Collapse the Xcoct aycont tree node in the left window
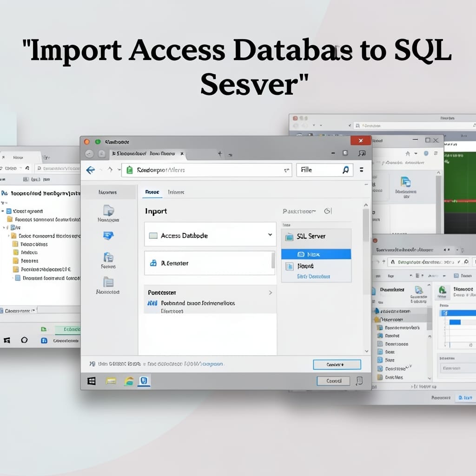The height and width of the screenshot is (476, 476). pos(3,211)
